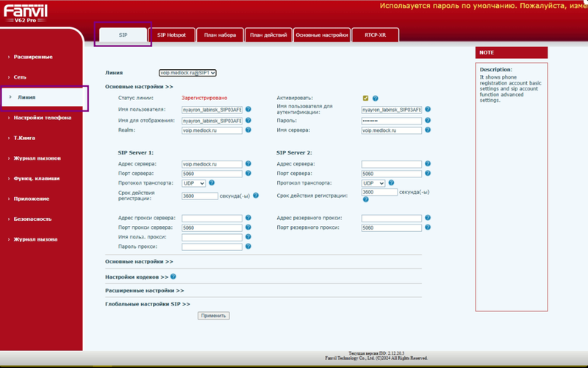Open Журнал вызова in the sidebar
The height and width of the screenshot is (368, 588).
35,240
